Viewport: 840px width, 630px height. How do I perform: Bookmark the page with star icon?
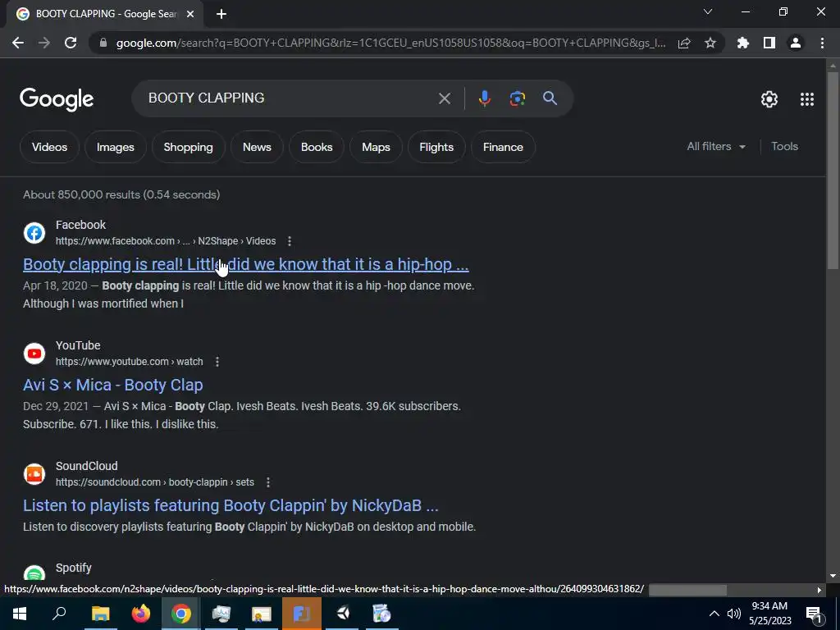pyautogui.click(x=710, y=43)
